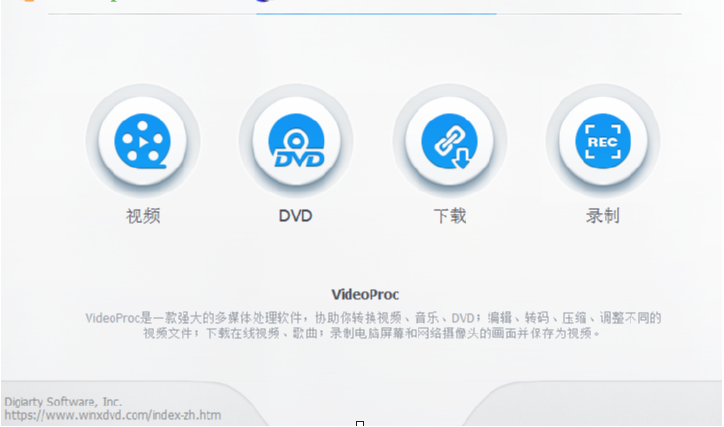The width and height of the screenshot is (724, 427).
Task: Click the DVD label under disc icon
Action: pos(296,216)
